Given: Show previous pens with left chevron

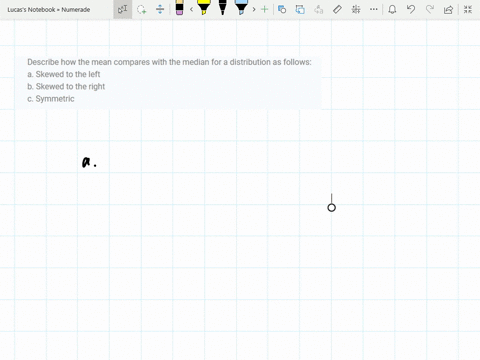Looking at the screenshot, I should [x=191, y=9].
